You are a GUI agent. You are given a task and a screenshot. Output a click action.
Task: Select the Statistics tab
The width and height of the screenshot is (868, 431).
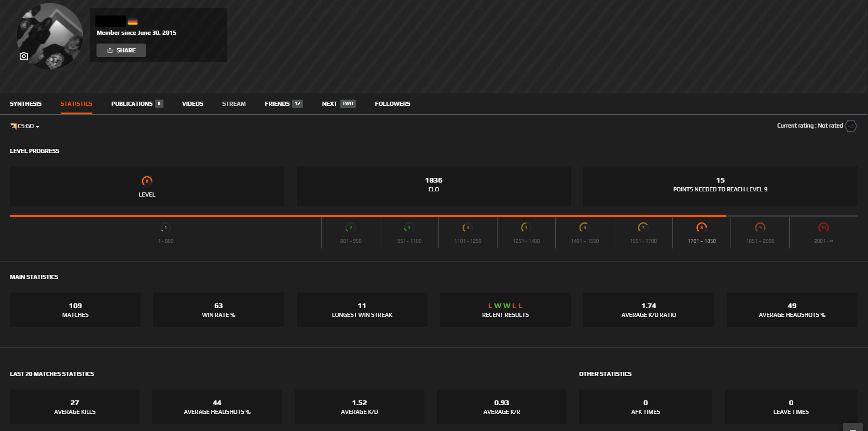tap(76, 104)
